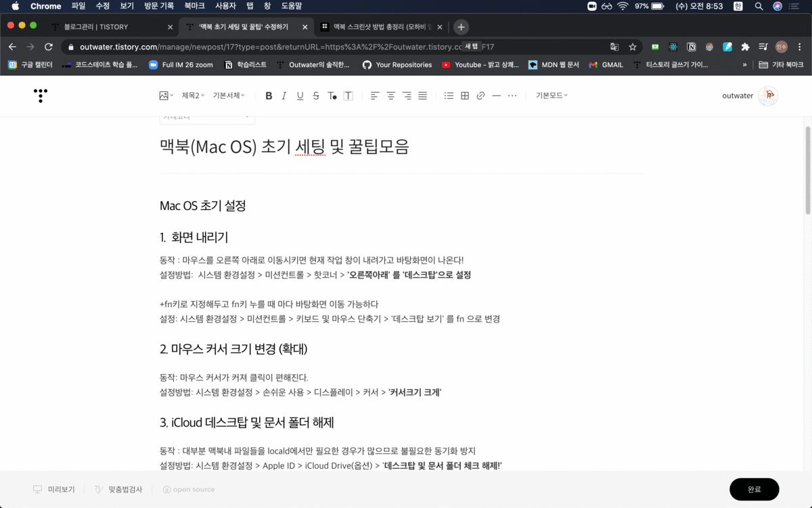Open the GMAIL bookmark
The height and width of the screenshot is (508, 812).
tap(606, 65)
